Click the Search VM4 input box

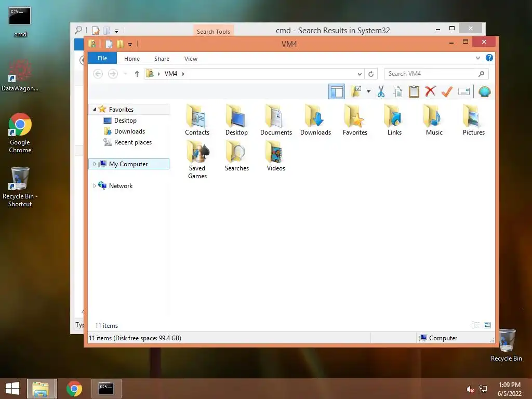click(x=436, y=74)
